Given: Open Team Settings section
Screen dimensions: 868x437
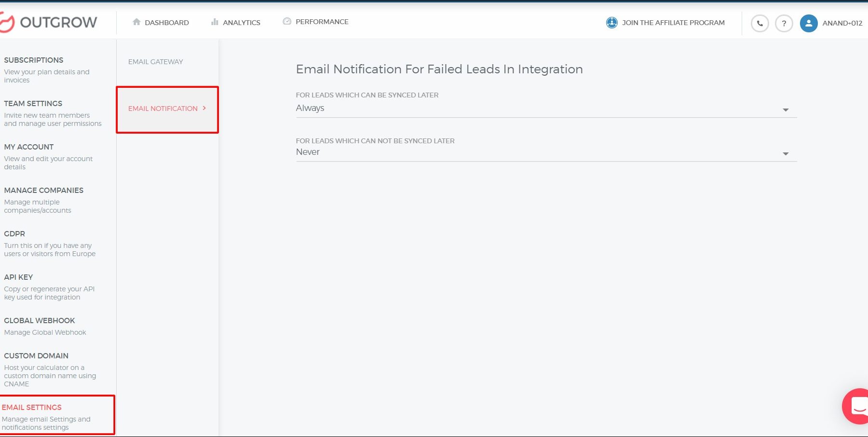Looking at the screenshot, I should tap(33, 104).
